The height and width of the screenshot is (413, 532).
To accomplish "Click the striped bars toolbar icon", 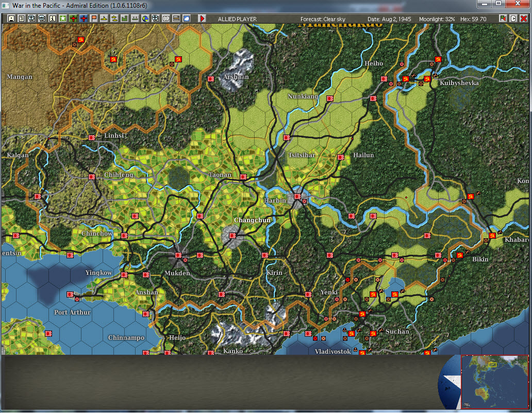I will 176,19.
